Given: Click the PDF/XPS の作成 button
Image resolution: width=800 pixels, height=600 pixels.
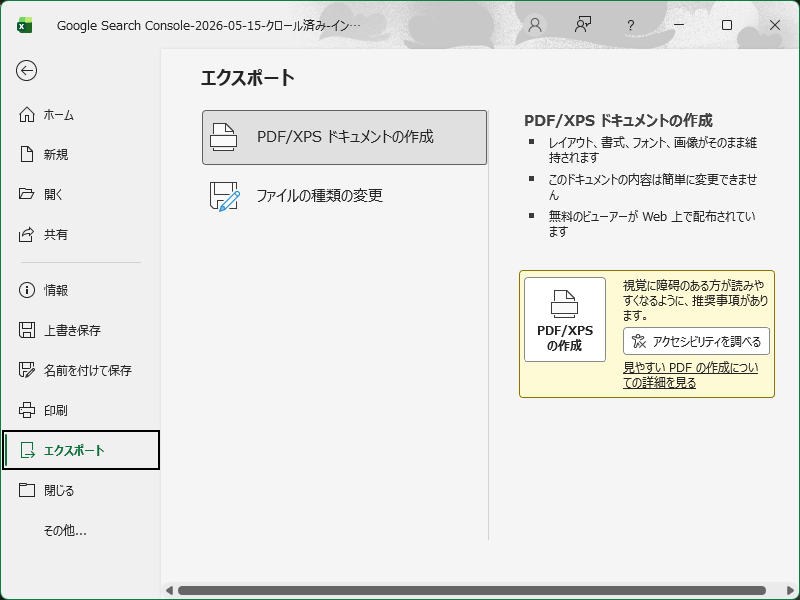Looking at the screenshot, I should 565,319.
